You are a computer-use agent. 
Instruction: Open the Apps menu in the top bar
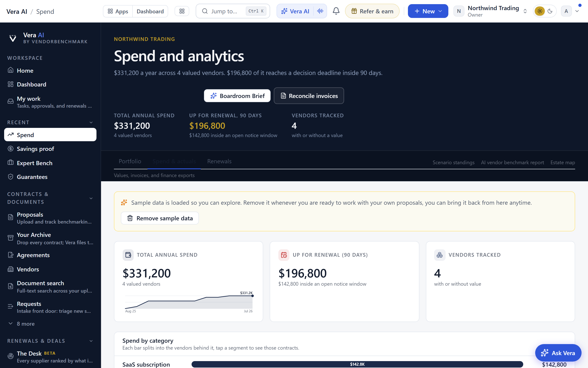(118, 11)
